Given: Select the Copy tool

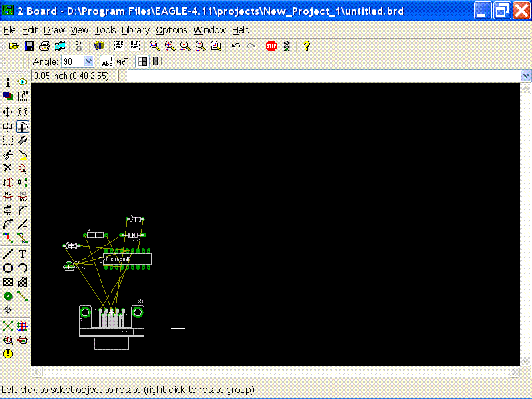Looking at the screenshot, I should (23, 112).
